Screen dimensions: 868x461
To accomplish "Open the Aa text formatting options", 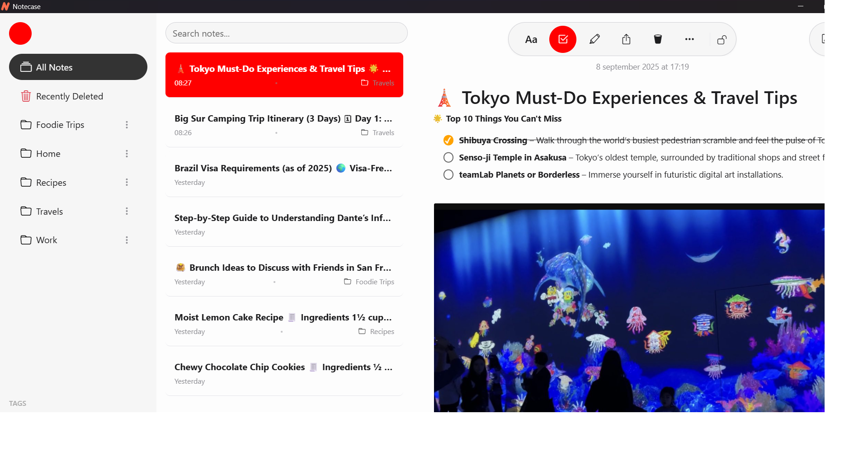I will (531, 39).
